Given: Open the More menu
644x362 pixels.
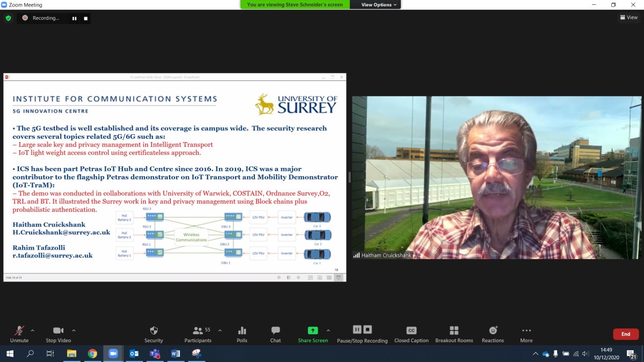Looking at the screenshot, I should tap(526, 331).
